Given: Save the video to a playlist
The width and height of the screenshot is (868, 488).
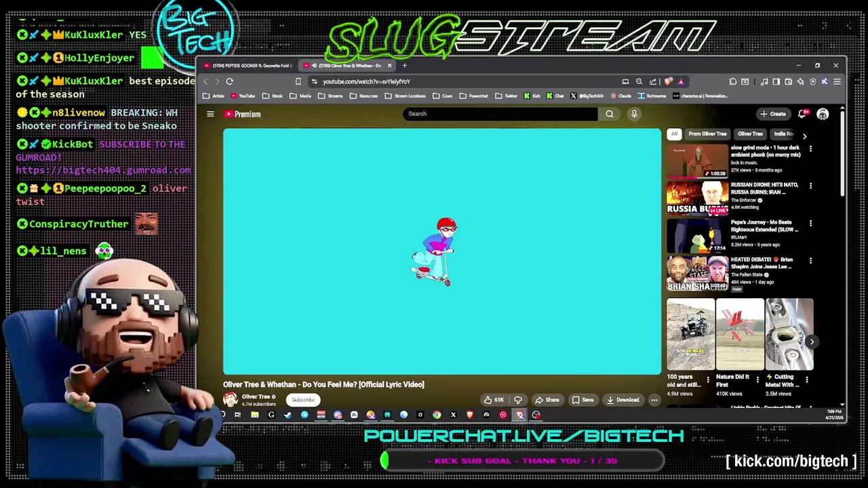Looking at the screenshot, I should click(583, 400).
